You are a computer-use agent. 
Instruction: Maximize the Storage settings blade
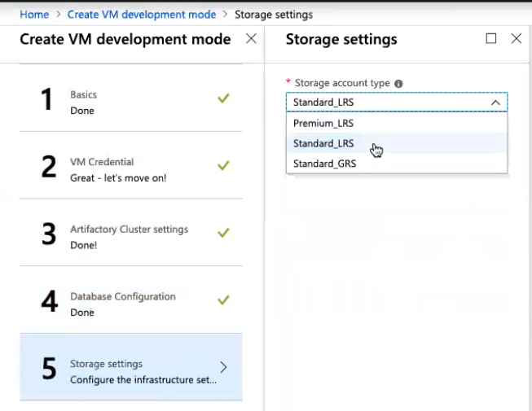490,38
